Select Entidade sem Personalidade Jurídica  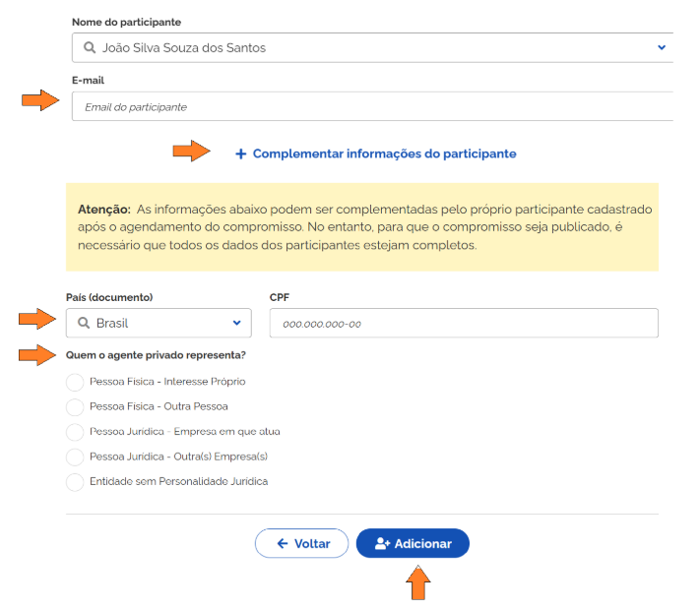(75, 482)
